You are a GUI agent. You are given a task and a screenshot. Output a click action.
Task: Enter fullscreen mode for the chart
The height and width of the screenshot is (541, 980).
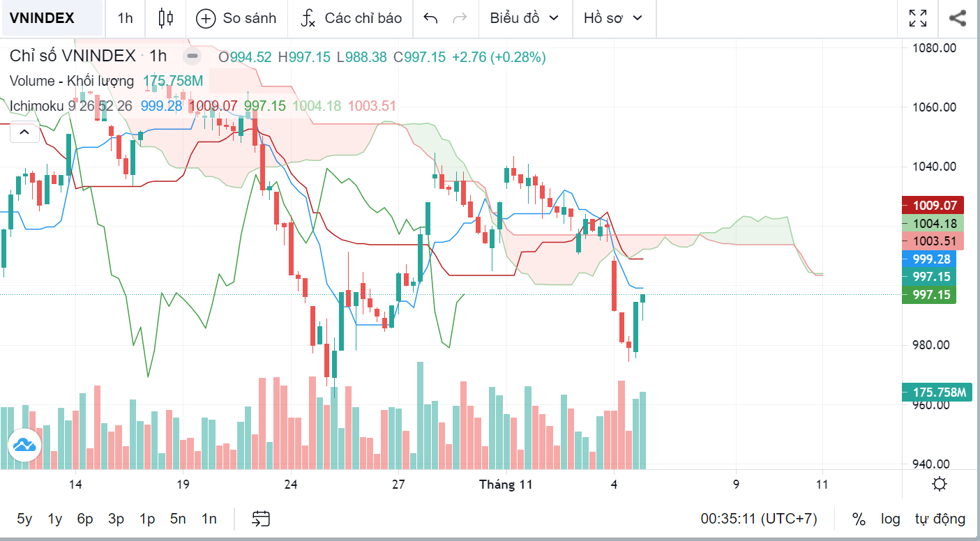(918, 19)
